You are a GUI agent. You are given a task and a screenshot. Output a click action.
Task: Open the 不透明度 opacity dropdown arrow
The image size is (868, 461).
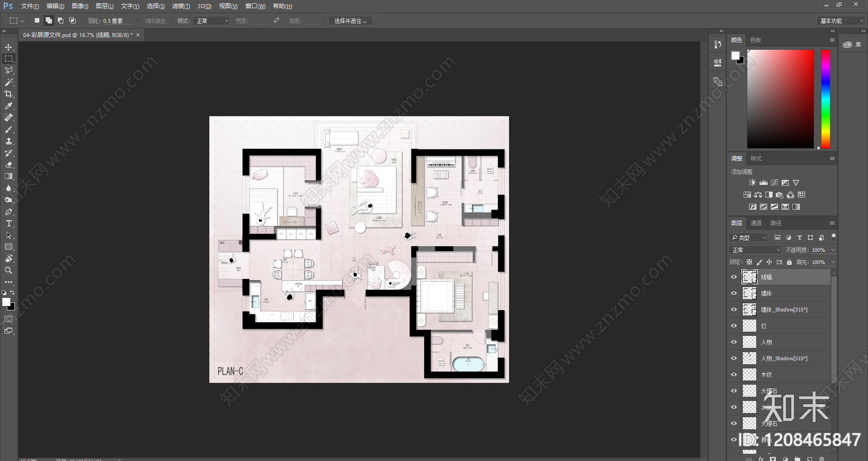833,250
